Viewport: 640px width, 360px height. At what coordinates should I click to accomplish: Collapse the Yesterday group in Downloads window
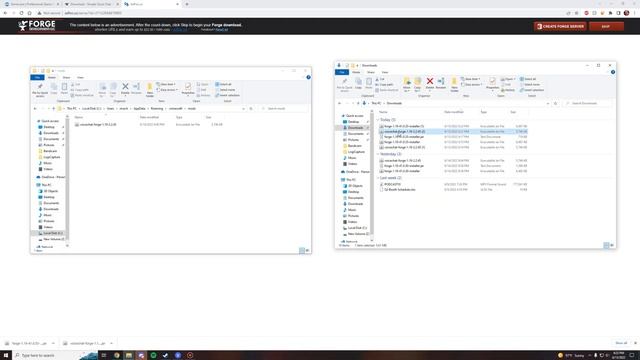(x=378, y=154)
